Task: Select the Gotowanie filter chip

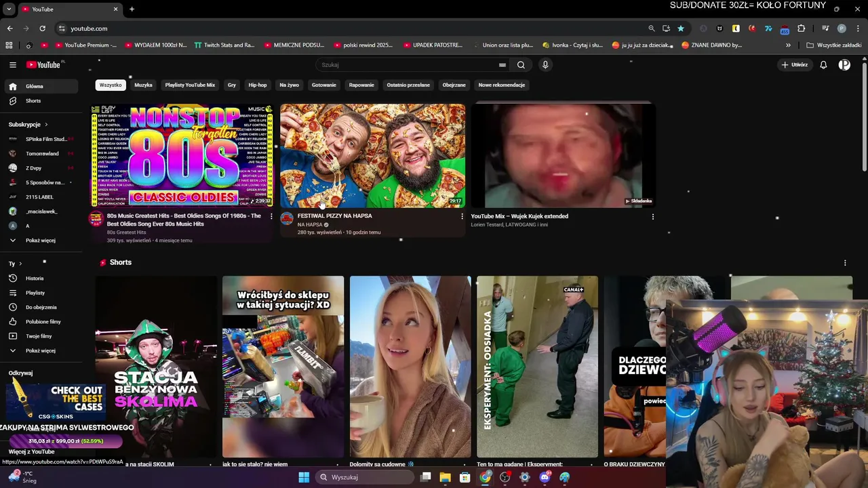Action: (x=324, y=85)
